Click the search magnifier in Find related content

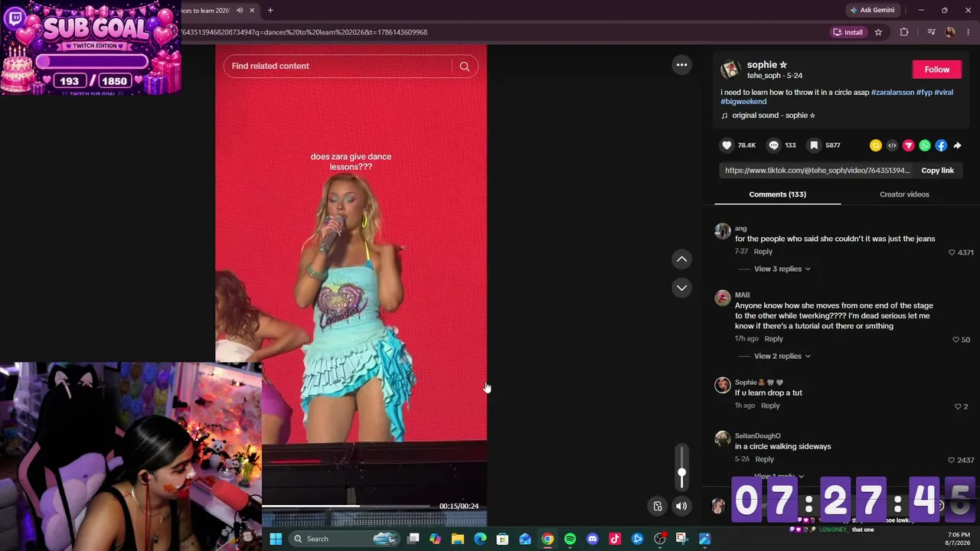(464, 67)
